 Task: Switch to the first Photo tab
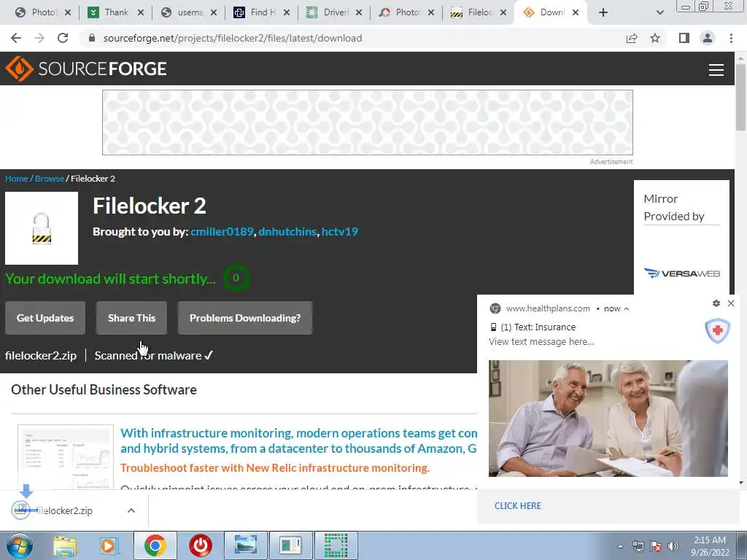tap(43, 12)
